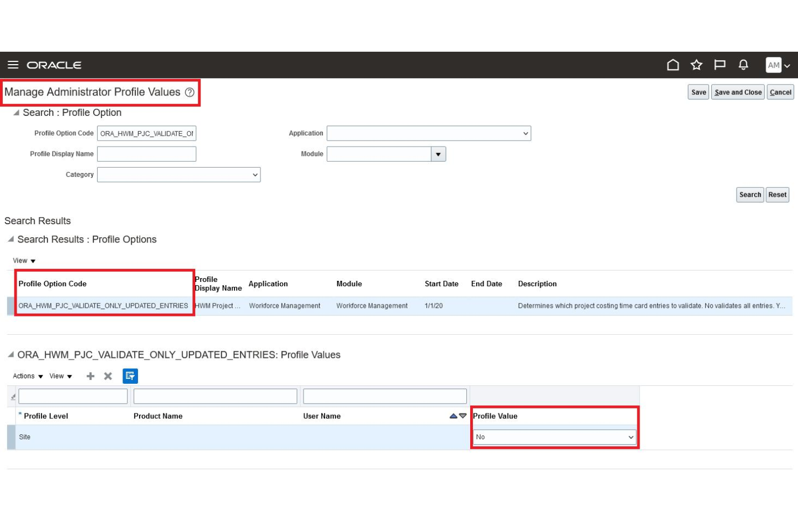Open the Watchlist flag icon
Screen dimensions: 798x532
720,65
